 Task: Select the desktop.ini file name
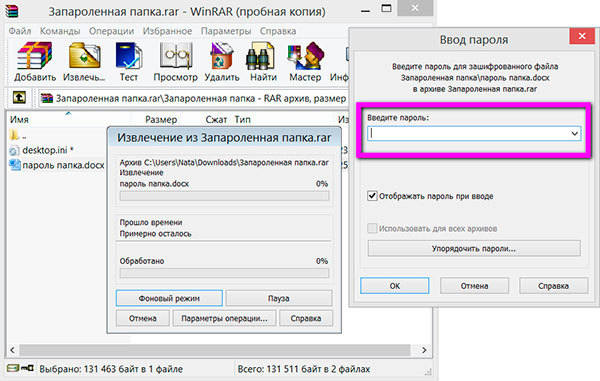[48, 150]
